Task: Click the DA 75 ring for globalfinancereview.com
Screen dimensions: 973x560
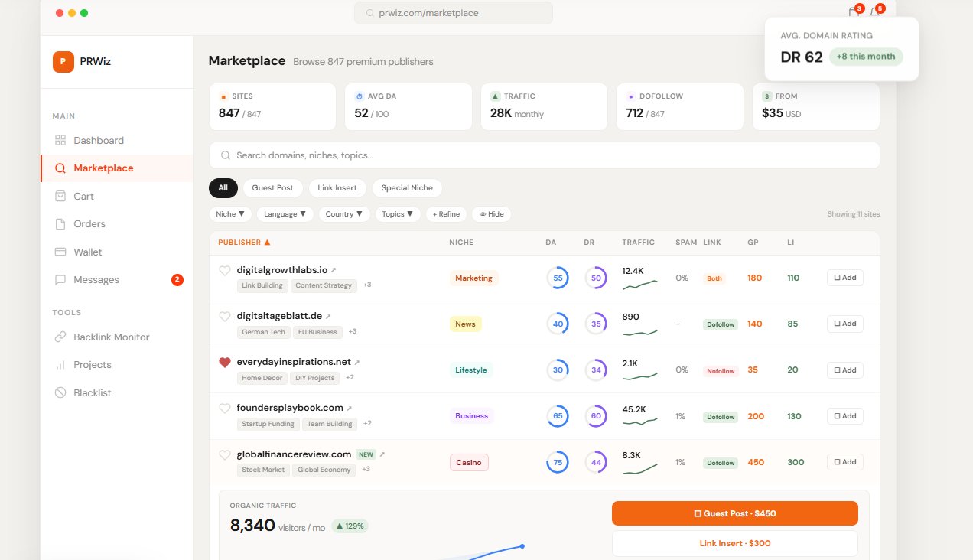Action: (x=558, y=462)
